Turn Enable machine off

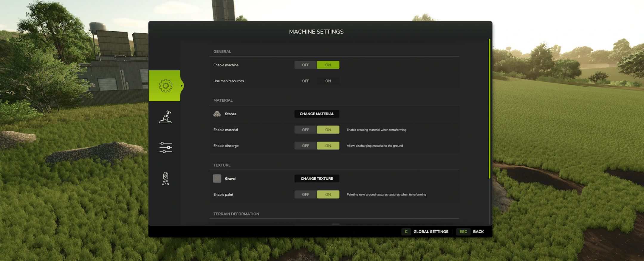[305, 65]
